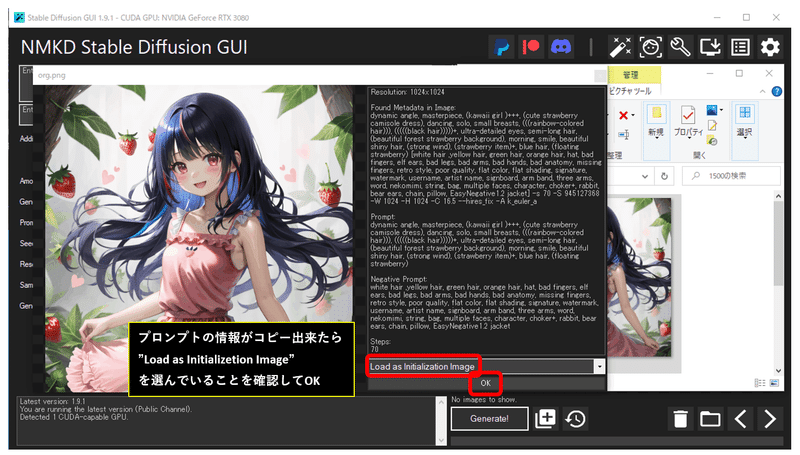Image resolution: width=800 pixels, height=455 pixels.
Task: Click the 'No images to show.' text
Action: tap(484, 400)
